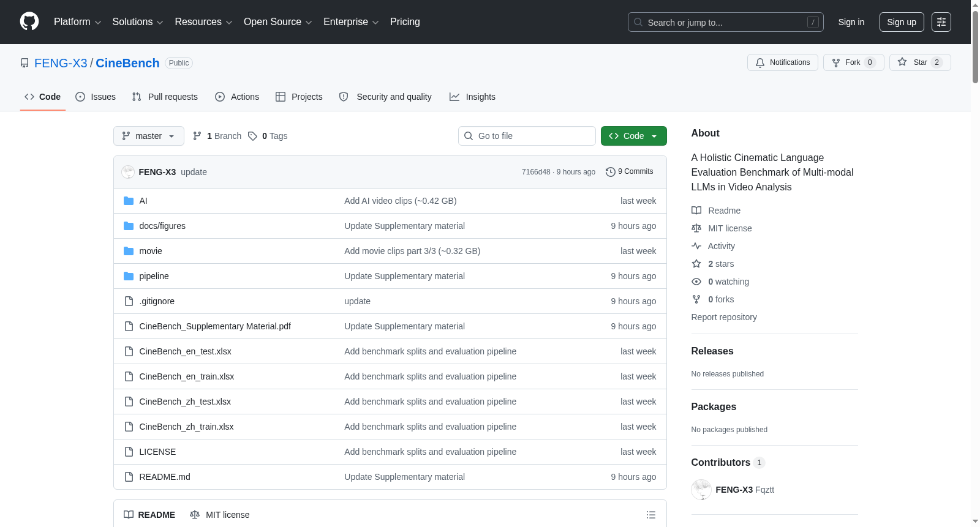Click the folder icon for pipeline

point(129,276)
